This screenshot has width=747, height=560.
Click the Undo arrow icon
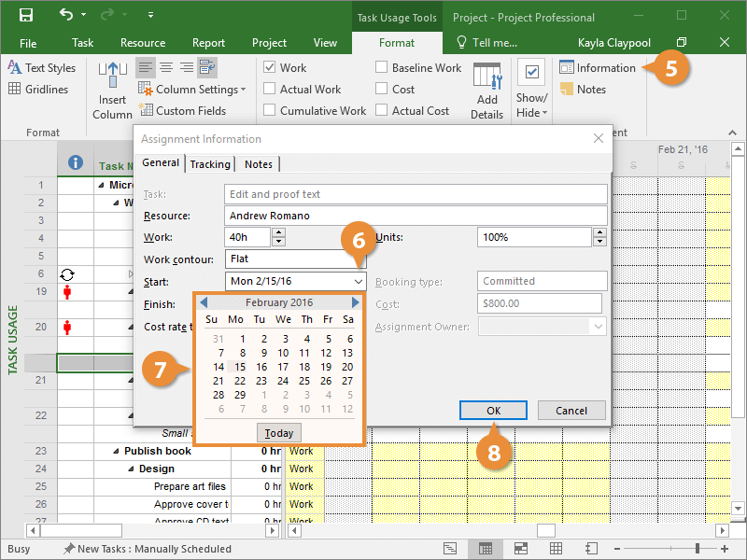point(65,16)
